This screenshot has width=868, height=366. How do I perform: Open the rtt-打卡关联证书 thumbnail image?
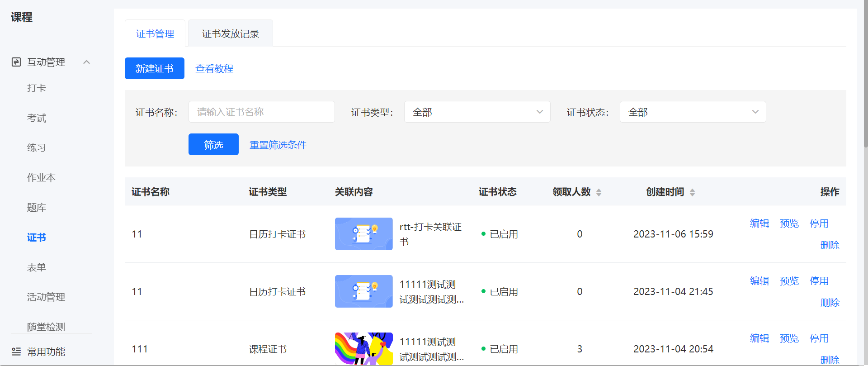[x=363, y=234]
